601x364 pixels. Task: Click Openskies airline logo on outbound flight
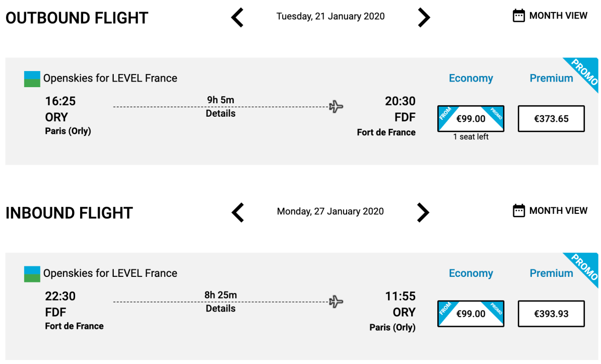point(32,79)
